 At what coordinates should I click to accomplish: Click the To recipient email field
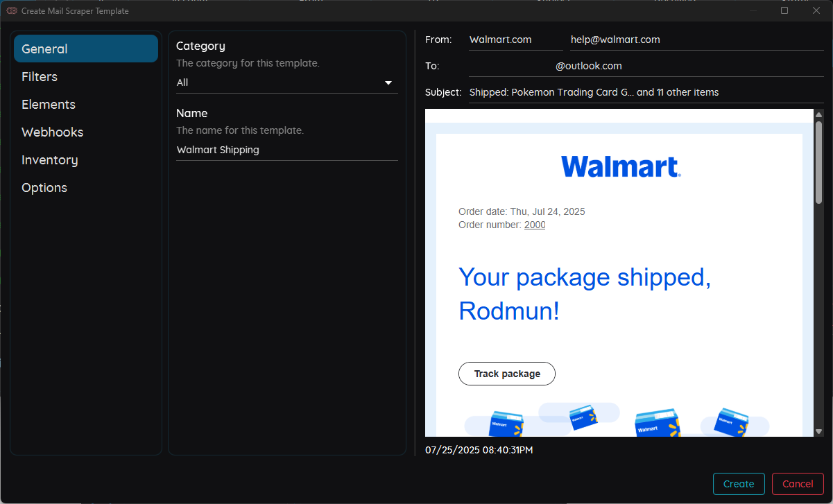(646, 67)
